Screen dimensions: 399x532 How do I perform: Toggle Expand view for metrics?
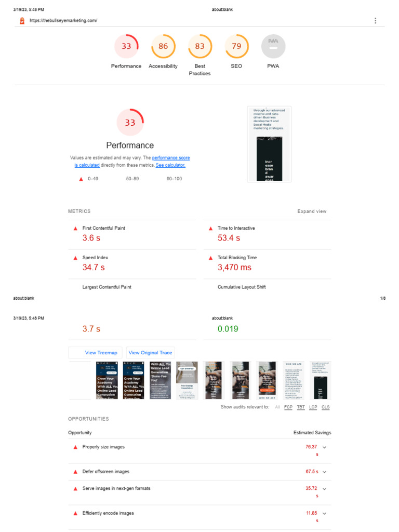pyautogui.click(x=312, y=211)
